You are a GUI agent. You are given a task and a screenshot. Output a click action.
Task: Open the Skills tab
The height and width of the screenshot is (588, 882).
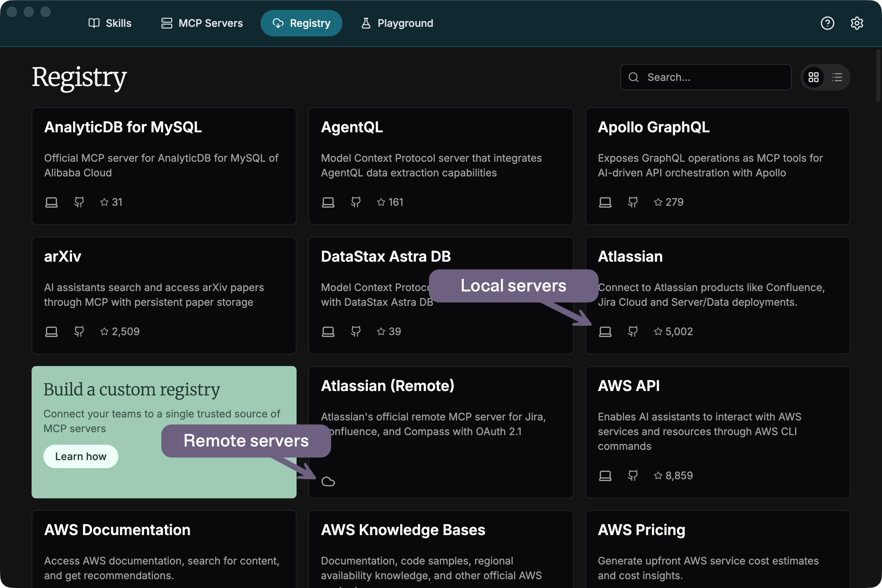(x=110, y=23)
